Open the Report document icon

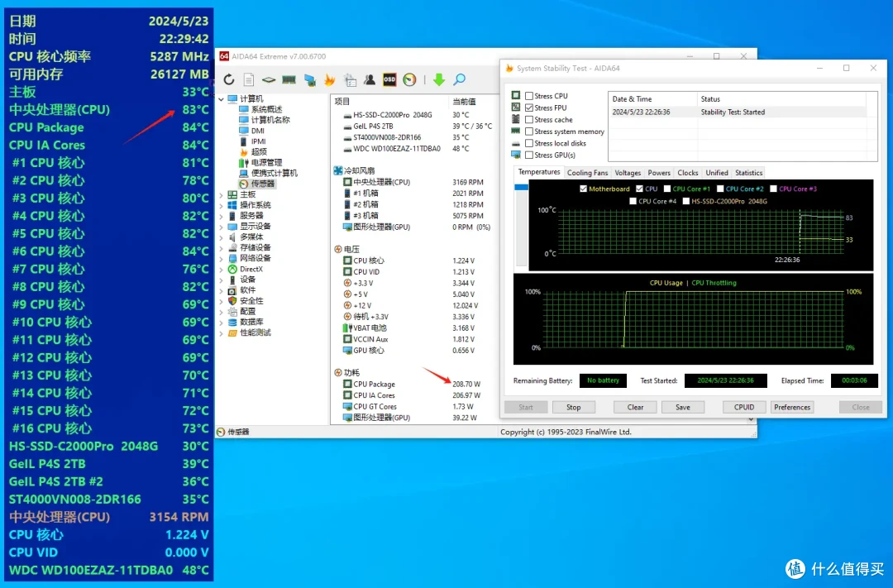(249, 79)
